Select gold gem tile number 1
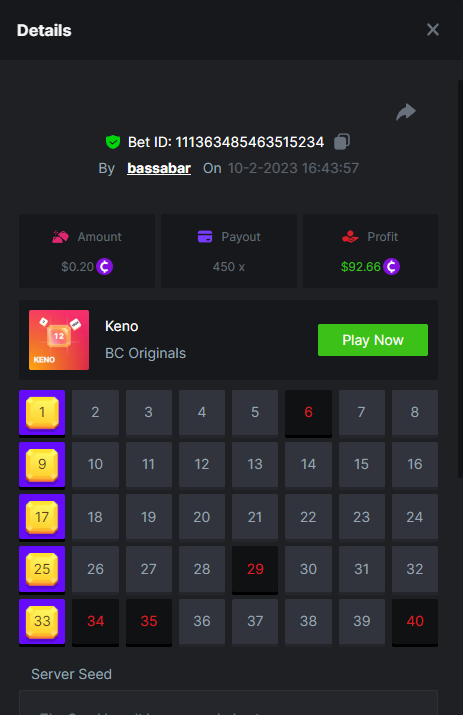Screen dimensions: 463x715 42,413
